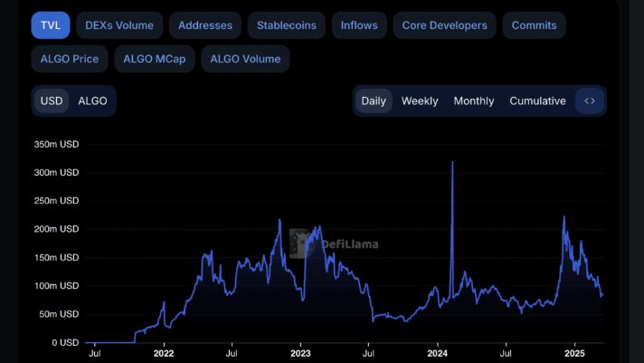Switch chart to Weekly interval
This screenshot has height=363, width=644.
tap(420, 100)
